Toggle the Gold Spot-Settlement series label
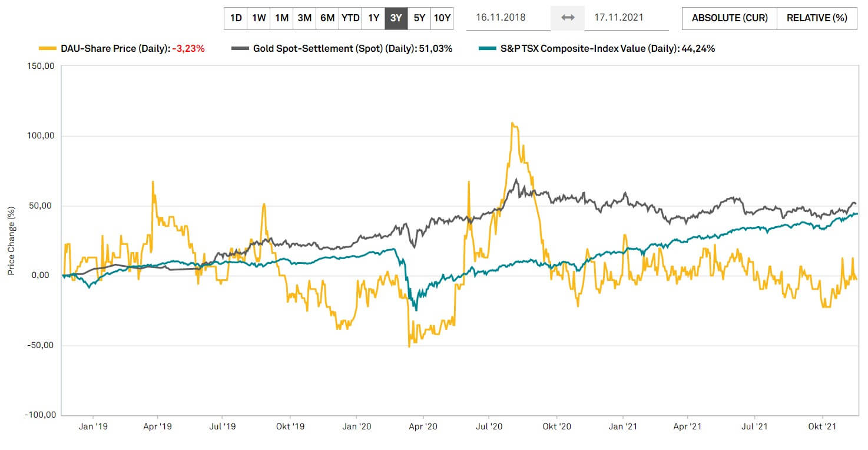868x450 pixels. point(352,49)
